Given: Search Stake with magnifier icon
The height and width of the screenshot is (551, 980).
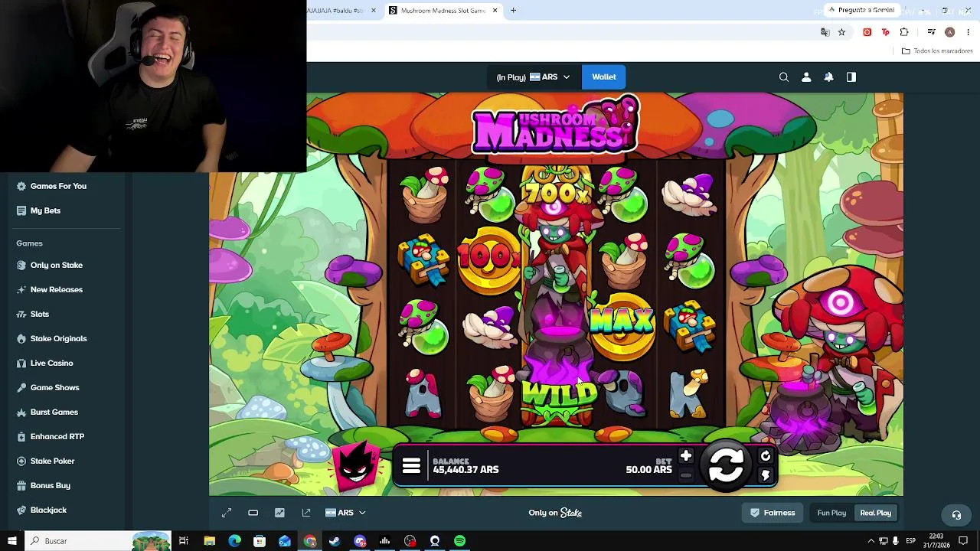Looking at the screenshot, I should [784, 77].
